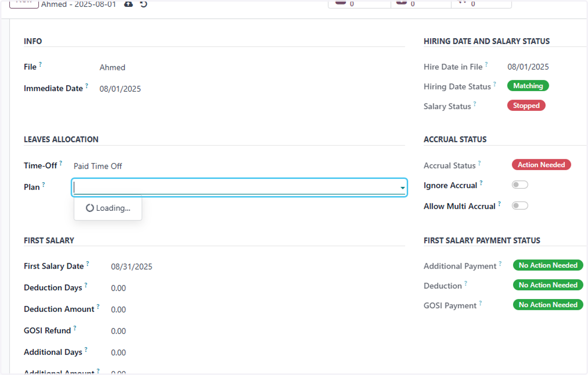588x375 pixels.
Task: Click help mark beside Ignore Accrual label
Action: [x=481, y=183]
